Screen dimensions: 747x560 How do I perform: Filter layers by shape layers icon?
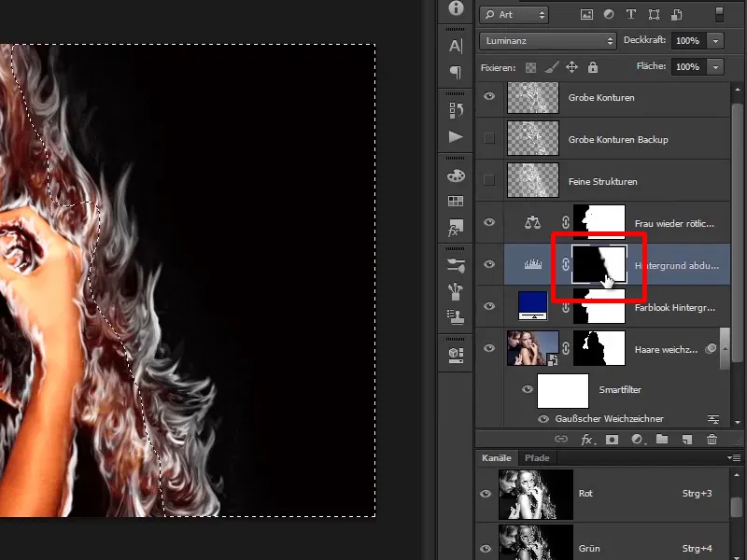pyautogui.click(x=655, y=15)
